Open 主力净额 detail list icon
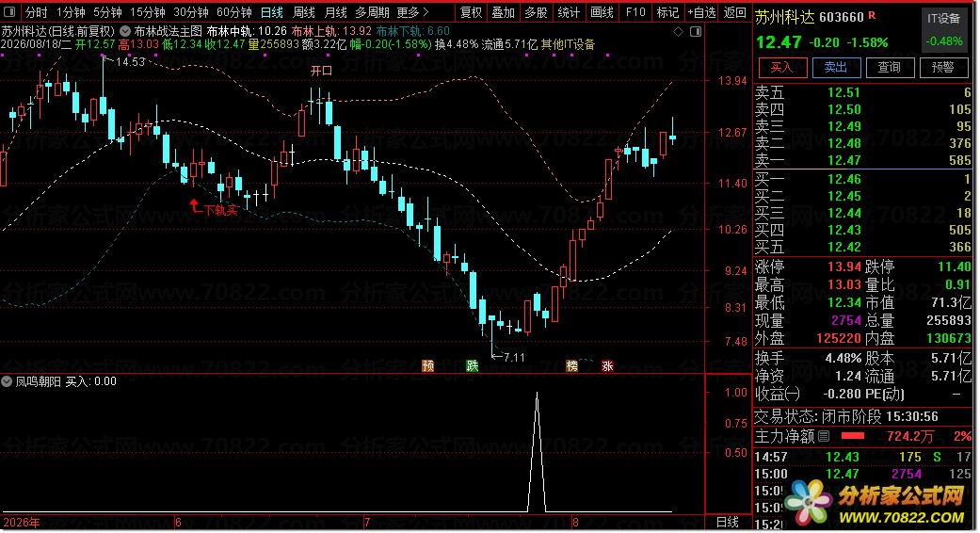This screenshot has width=980, height=533. [x=824, y=436]
